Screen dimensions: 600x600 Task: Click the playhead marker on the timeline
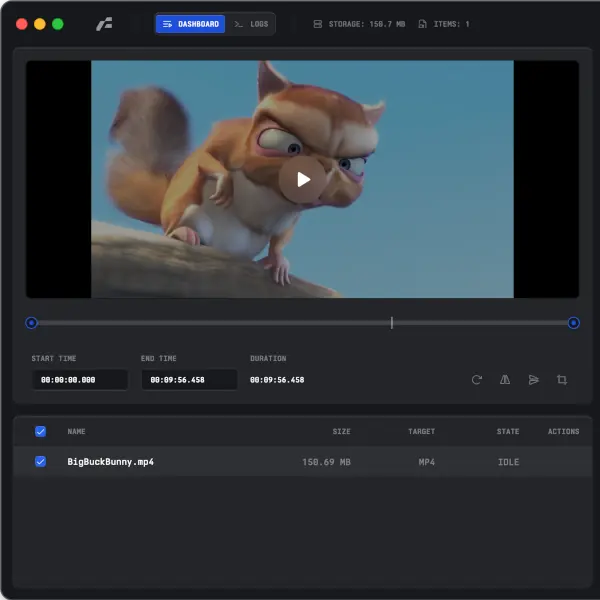(x=391, y=323)
